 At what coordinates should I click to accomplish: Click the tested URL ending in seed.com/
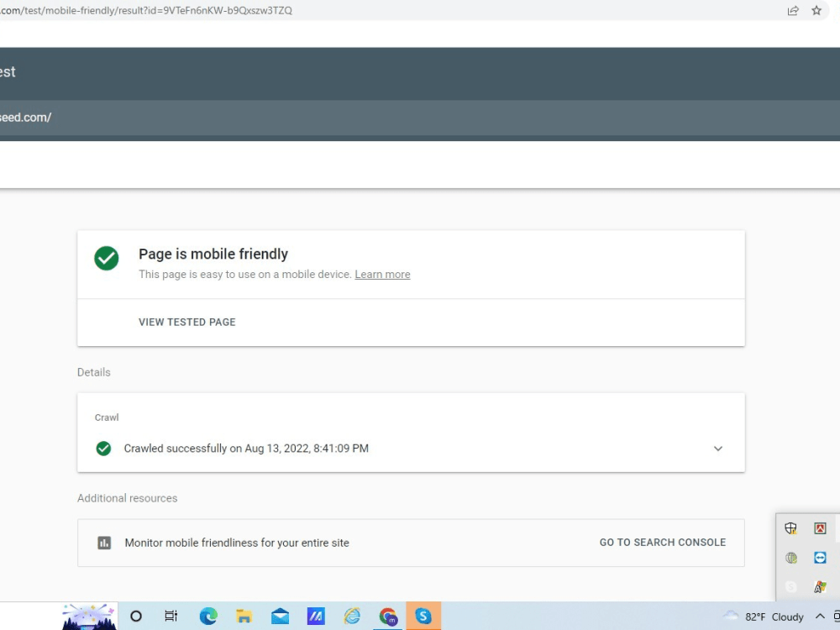[x=26, y=118]
